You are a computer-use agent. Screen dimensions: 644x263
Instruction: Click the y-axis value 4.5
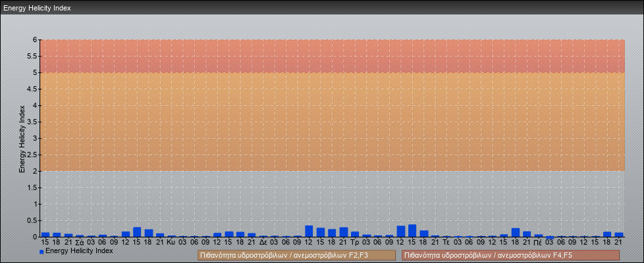(x=32, y=89)
